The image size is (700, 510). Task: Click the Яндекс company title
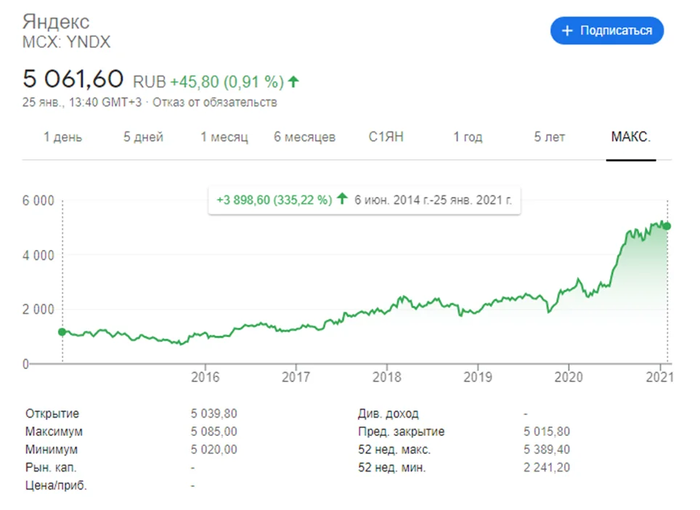55,22
